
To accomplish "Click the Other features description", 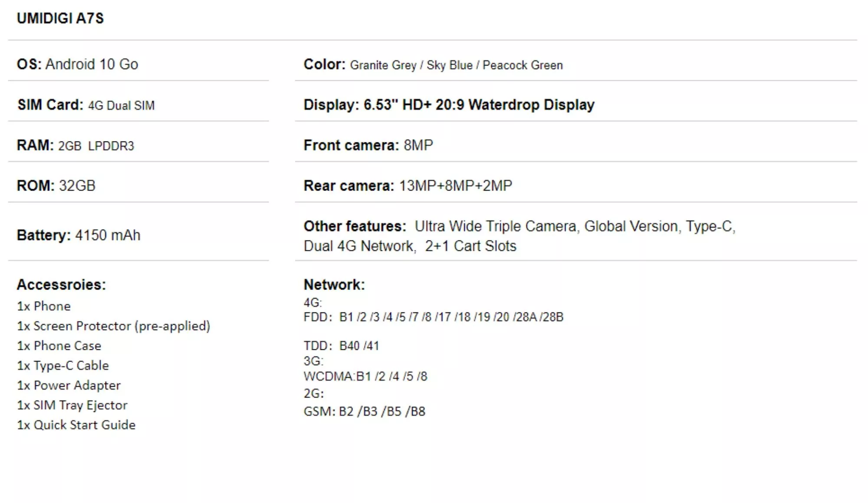I will tap(519, 236).
